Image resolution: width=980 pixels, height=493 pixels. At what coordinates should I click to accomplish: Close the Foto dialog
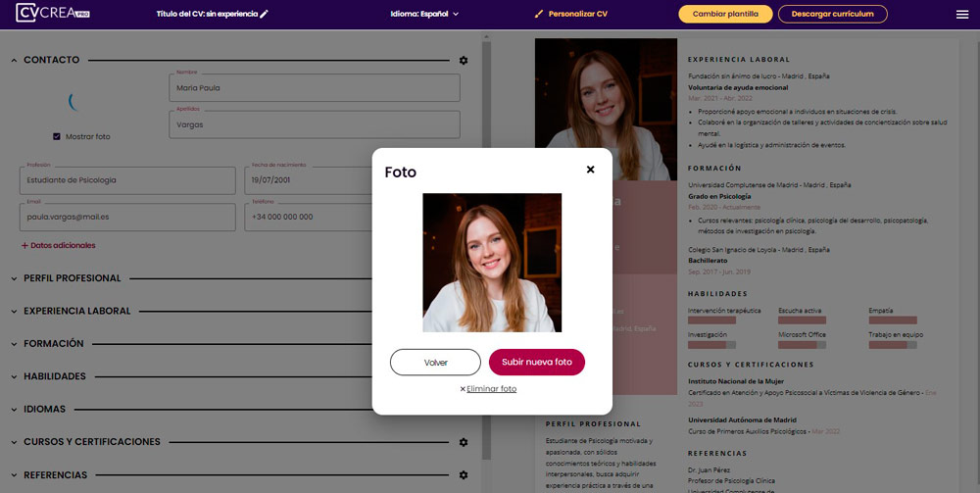point(591,170)
